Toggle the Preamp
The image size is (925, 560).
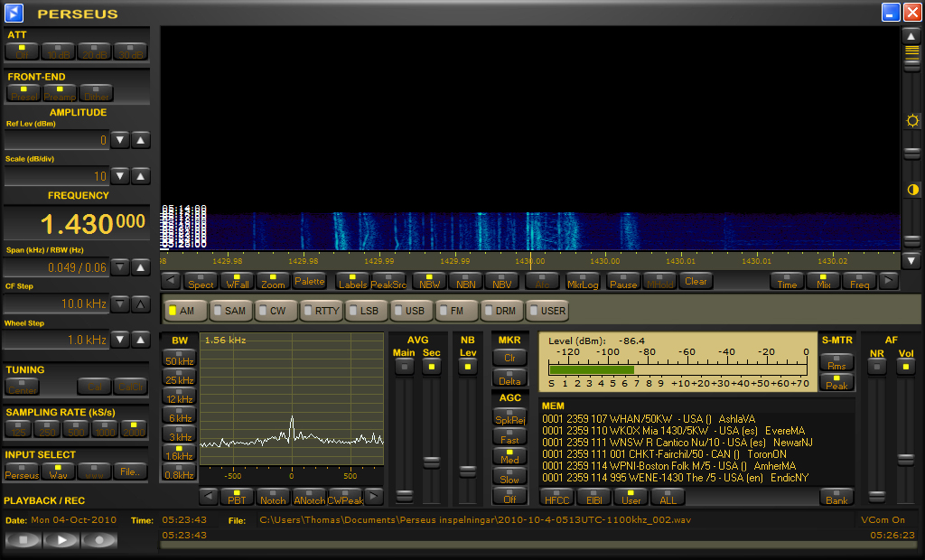[x=60, y=93]
